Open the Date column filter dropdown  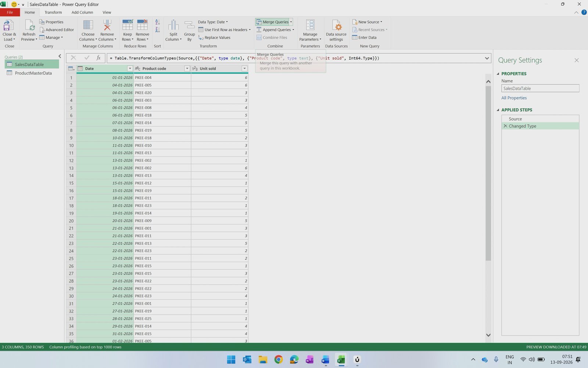click(130, 69)
